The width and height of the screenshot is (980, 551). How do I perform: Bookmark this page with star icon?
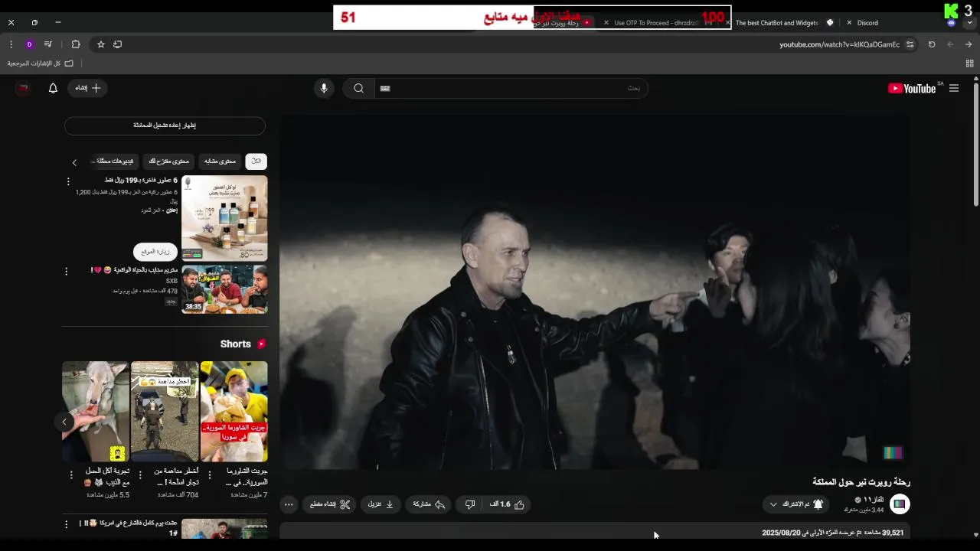tap(100, 44)
